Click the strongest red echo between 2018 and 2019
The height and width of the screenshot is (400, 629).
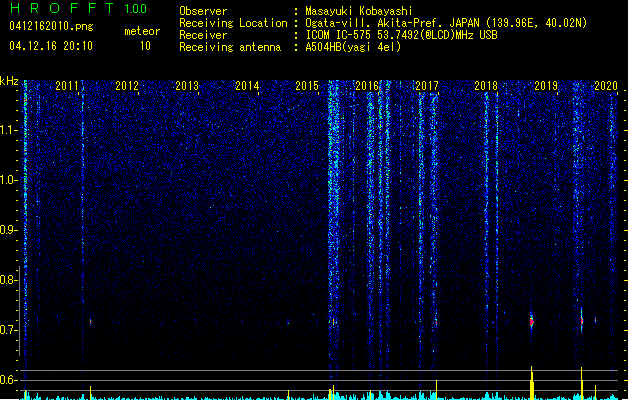point(532,321)
